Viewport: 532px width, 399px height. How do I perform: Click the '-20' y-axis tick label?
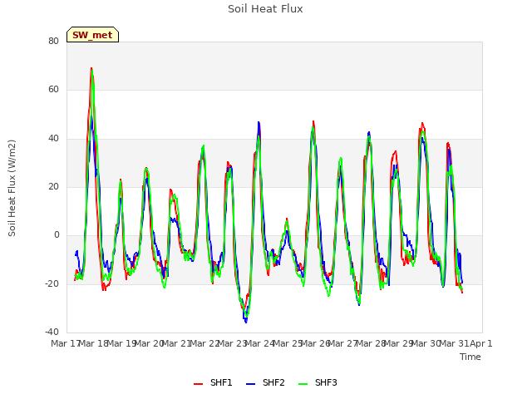[x=52, y=283]
